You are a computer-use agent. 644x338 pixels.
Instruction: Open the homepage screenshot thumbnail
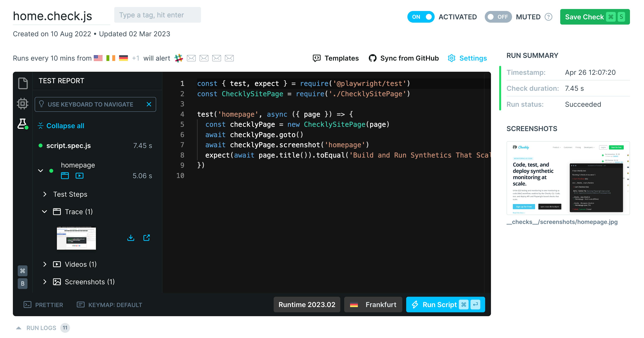click(x=568, y=178)
